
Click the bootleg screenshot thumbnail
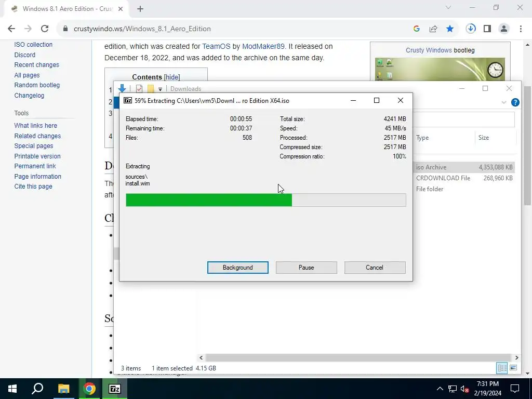(x=440, y=70)
